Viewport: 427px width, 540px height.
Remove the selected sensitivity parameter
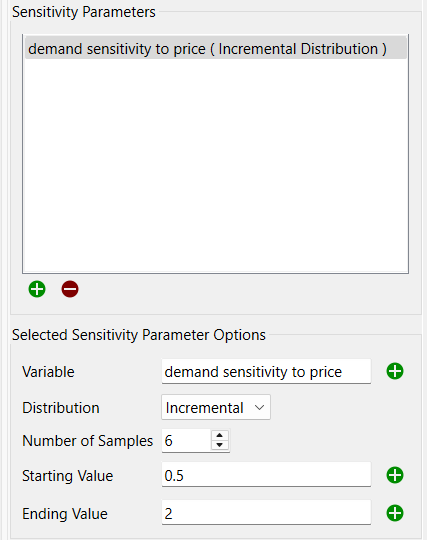click(x=70, y=289)
